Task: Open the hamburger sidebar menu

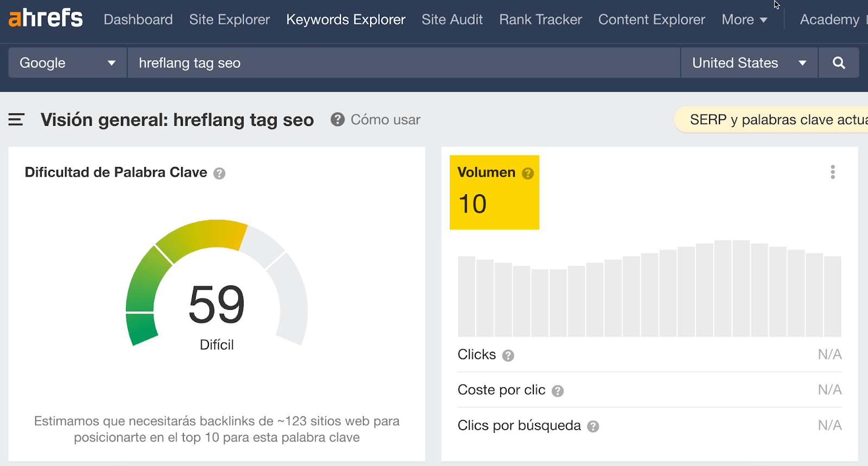Action: point(16,119)
